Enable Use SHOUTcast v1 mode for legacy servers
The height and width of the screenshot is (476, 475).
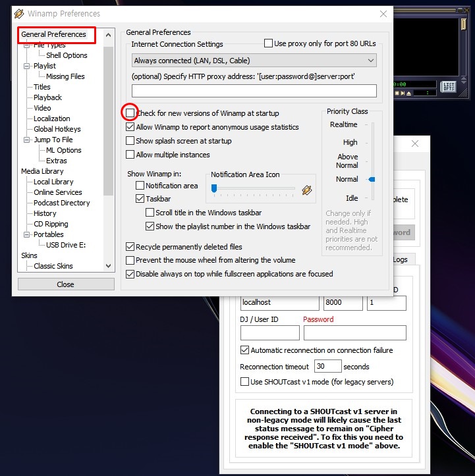(244, 382)
